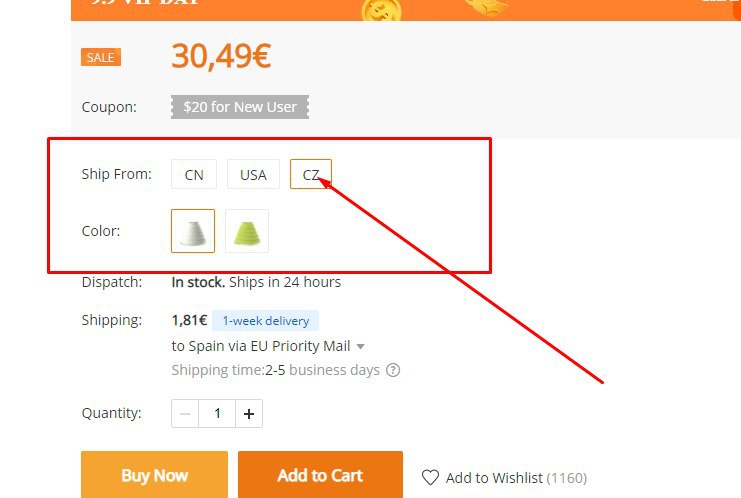Click the gold coin icon in banner

point(381,10)
